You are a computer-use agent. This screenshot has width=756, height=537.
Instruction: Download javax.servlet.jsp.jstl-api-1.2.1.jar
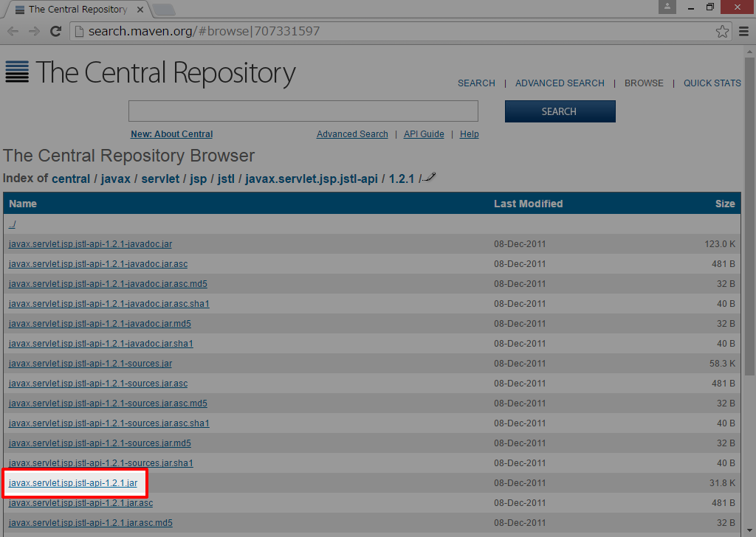[x=73, y=483]
